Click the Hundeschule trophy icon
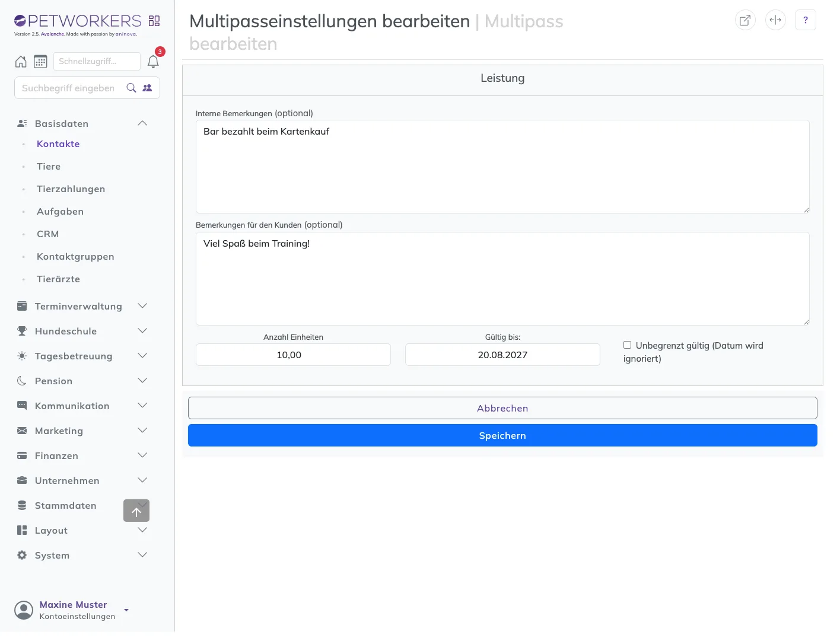The height and width of the screenshot is (641, 840). [x=22, y=331]
